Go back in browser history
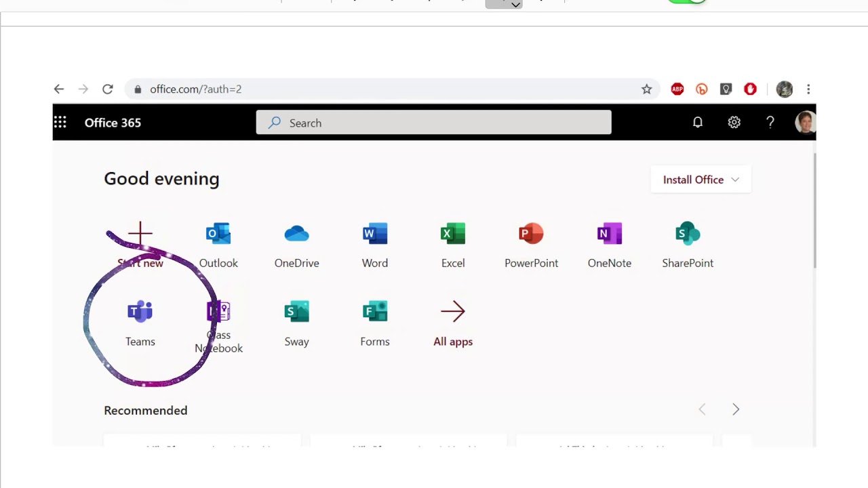868x488 pixels. [x=59, y=89]
